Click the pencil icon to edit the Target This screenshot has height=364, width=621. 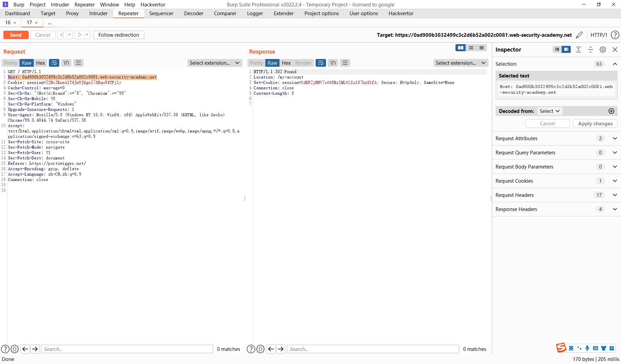[x=580, y=35]
